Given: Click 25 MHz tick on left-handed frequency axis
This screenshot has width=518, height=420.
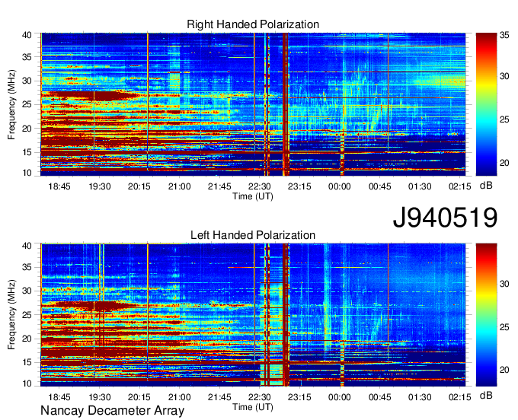Looking at the screenshot, I should pyautogui.click(x=27, y=315).
